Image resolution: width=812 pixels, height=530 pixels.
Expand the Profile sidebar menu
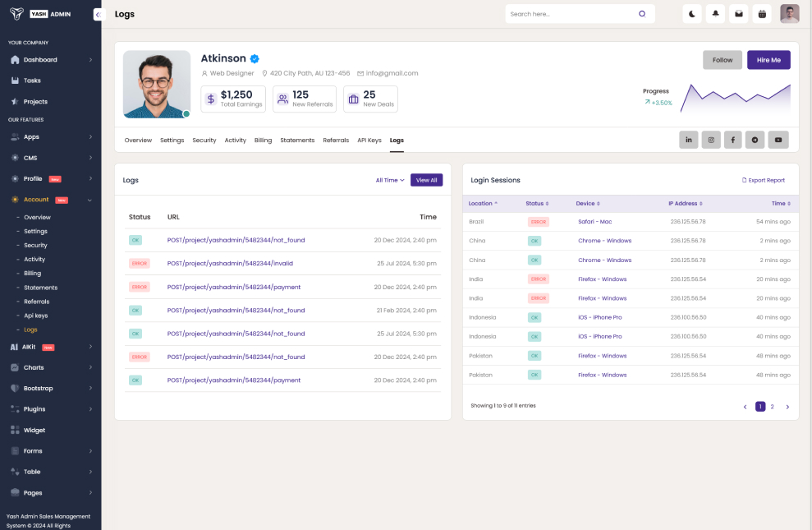point(50,179)
